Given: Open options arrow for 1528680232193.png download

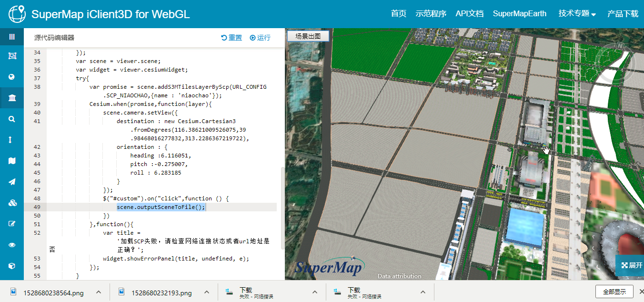Looking at the screenshot, I should click(x=207, y=292).
